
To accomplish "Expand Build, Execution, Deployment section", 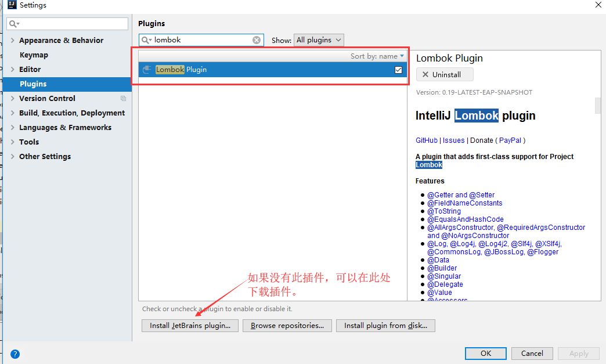I will [x=12, y=113].
